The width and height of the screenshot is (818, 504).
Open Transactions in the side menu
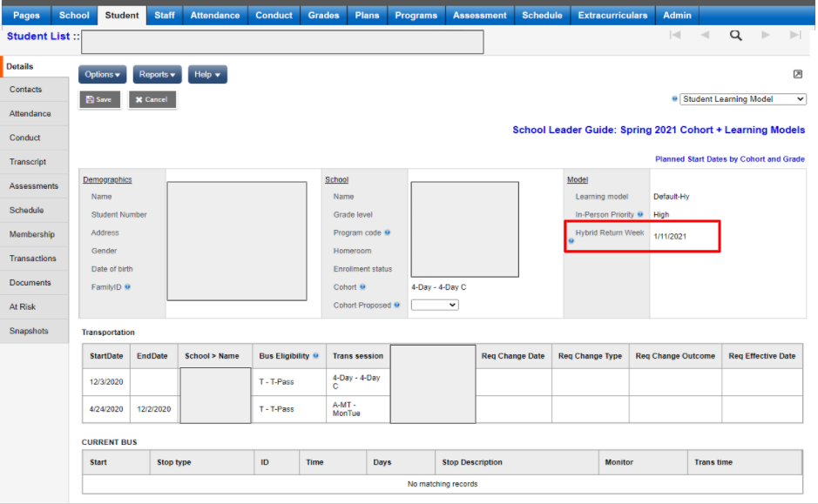35,259
